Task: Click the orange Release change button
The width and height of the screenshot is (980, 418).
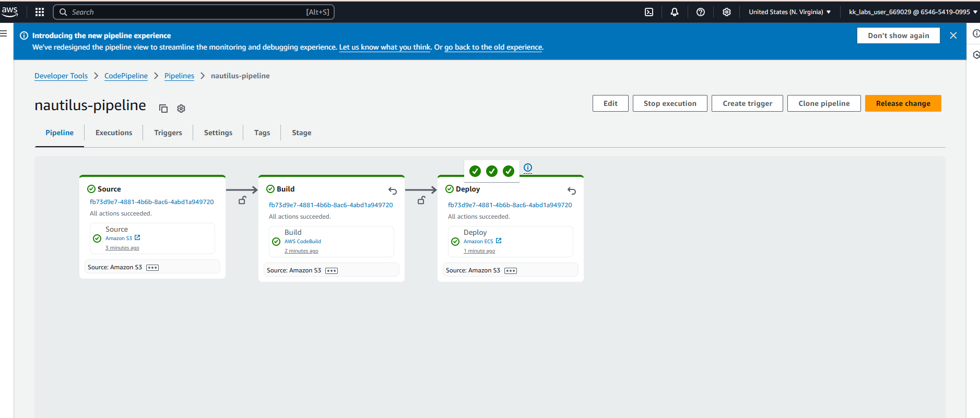Action: pyautogui.click(x=903, y=103)
